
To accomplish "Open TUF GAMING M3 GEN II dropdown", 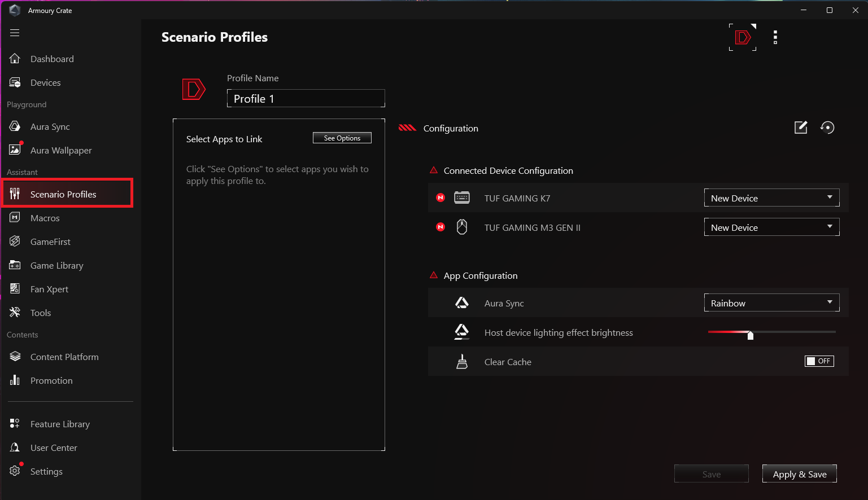I will click(x=771, y=227).
